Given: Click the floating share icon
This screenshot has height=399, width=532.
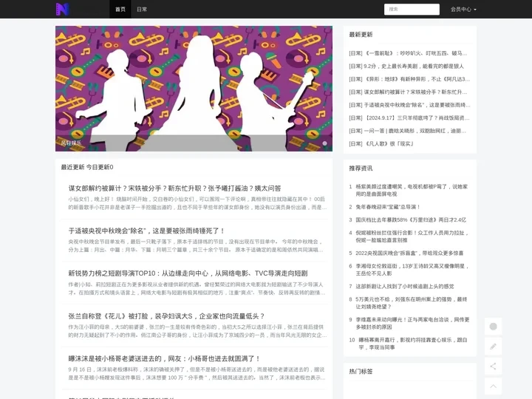Looking at the screenshot, I should point(494,366).
